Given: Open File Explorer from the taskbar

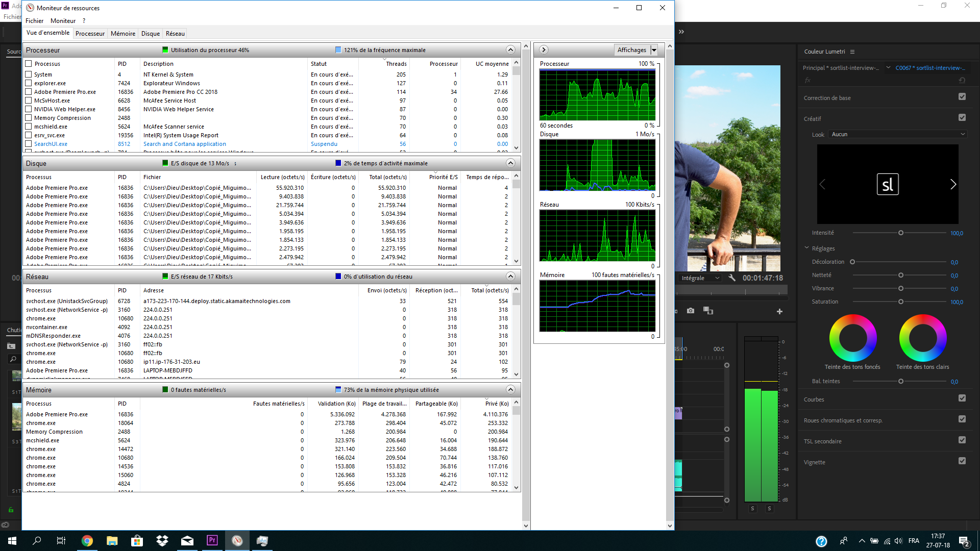Looking at the screenshot, I should click(112, 541).
